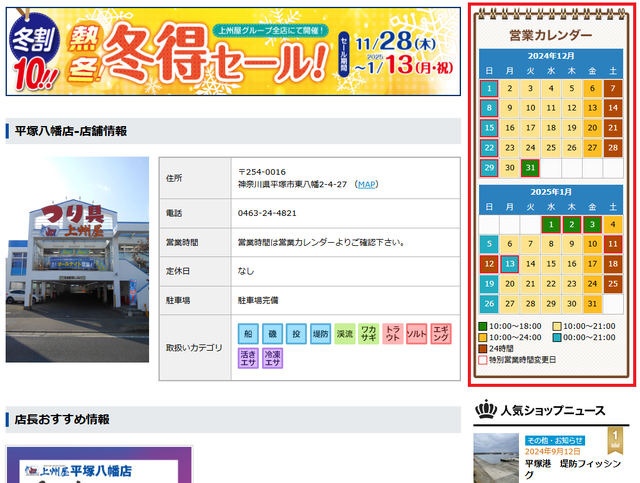Select the トラウト category tag

coord(393,334)
